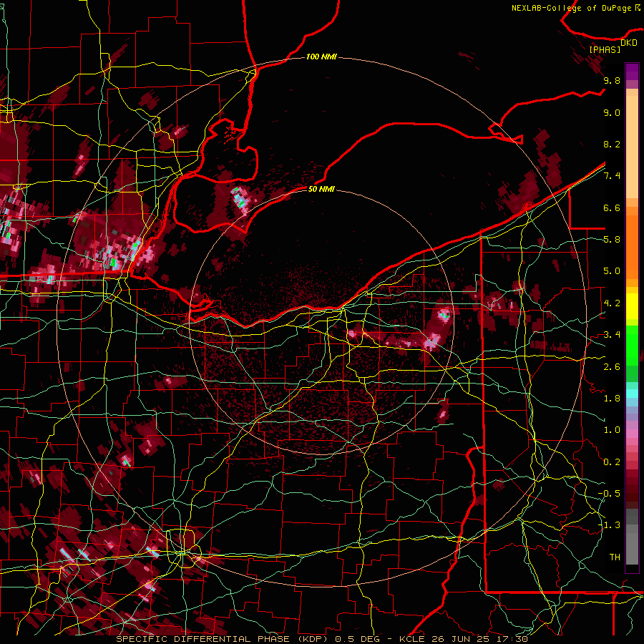Click the TH label at legend bottom
This screenshot has width=644, height=644.
tap(615, 557)
